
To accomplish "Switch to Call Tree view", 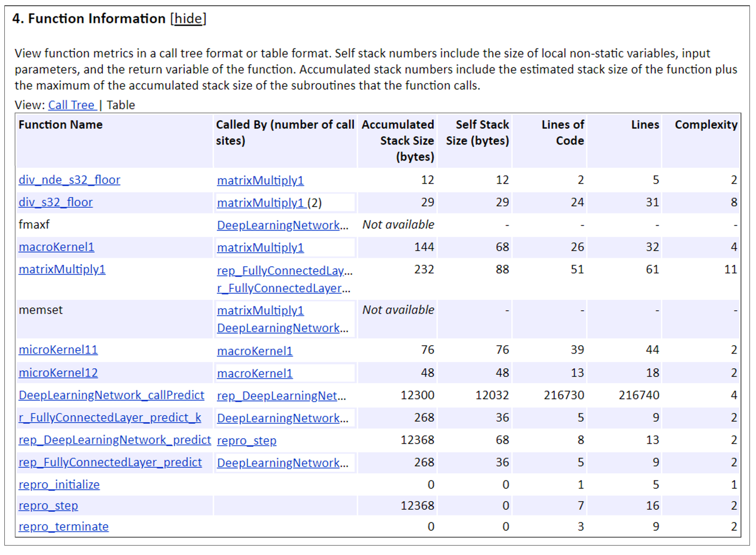I will pos(72,105).
